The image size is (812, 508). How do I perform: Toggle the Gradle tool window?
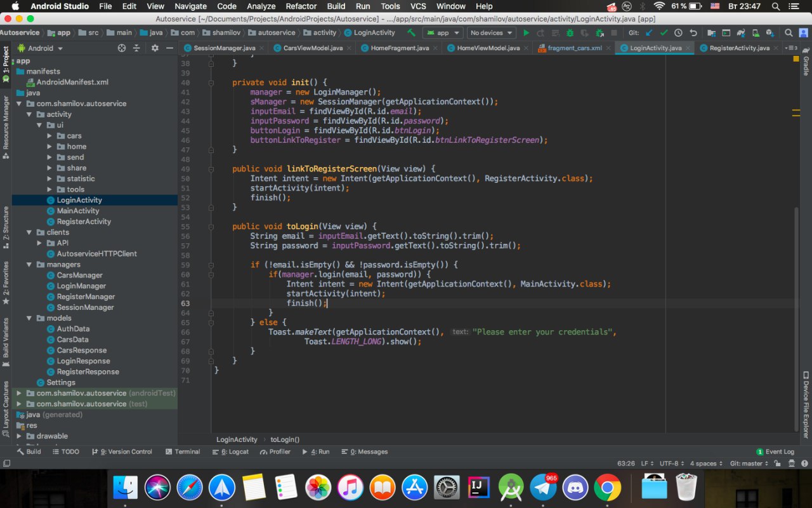(x=806, y=62)
